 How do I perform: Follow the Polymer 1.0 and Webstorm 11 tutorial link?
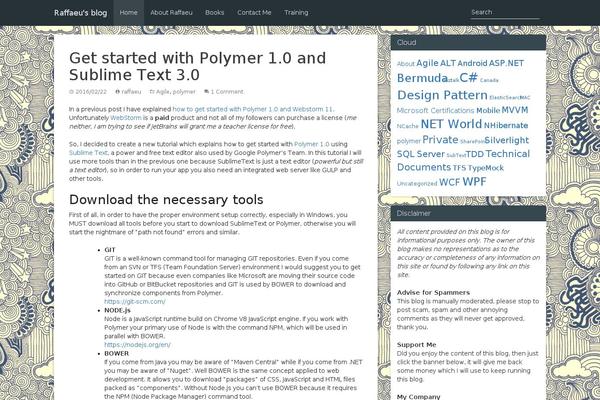(253, 109)
